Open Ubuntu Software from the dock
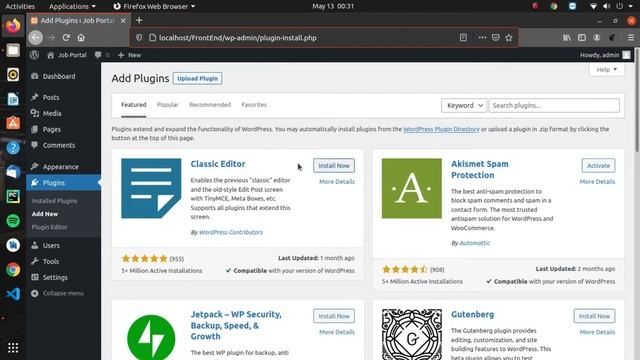 (13, 123)
